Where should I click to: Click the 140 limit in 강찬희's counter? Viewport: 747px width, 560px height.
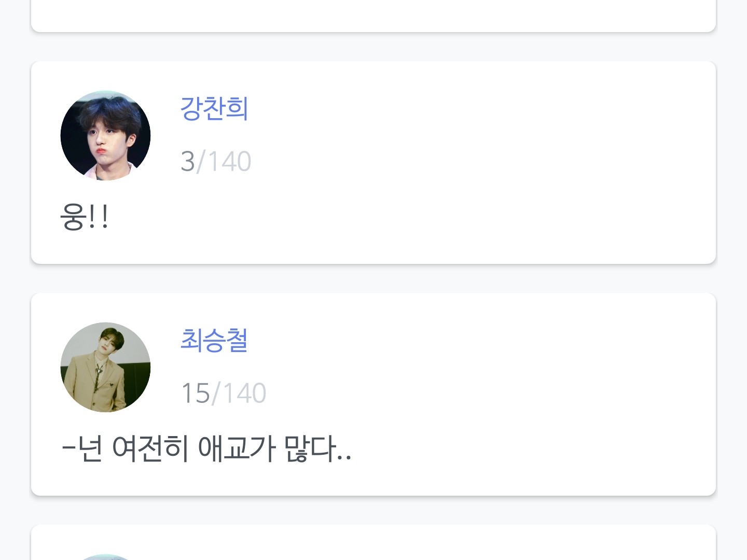pyautogui.click(x=230, y=161)
